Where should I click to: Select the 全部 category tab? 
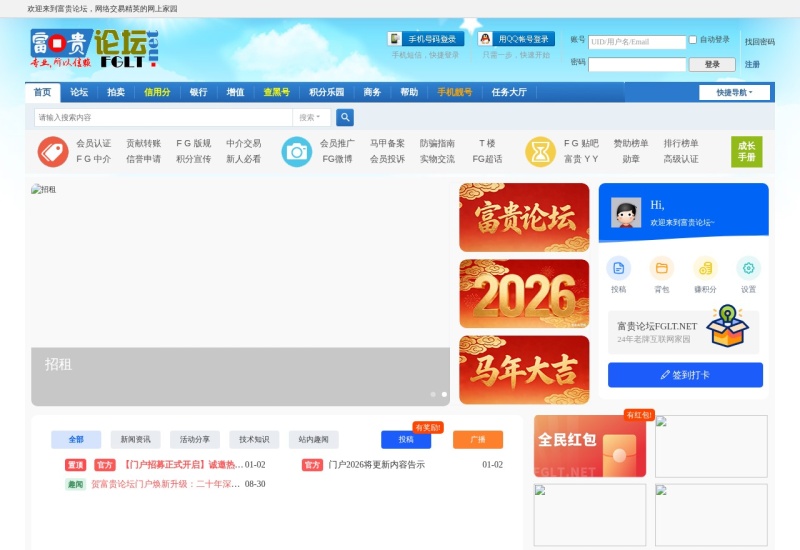tap(76, 439)
